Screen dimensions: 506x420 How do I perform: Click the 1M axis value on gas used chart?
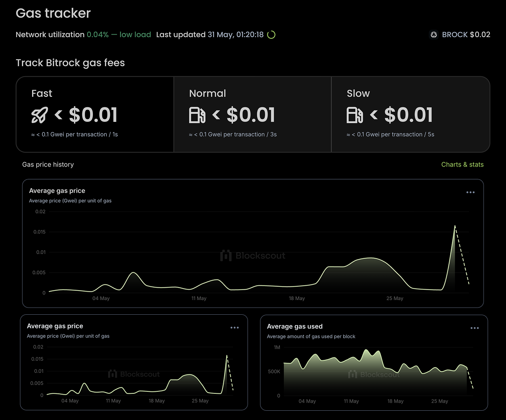[277, 347]
